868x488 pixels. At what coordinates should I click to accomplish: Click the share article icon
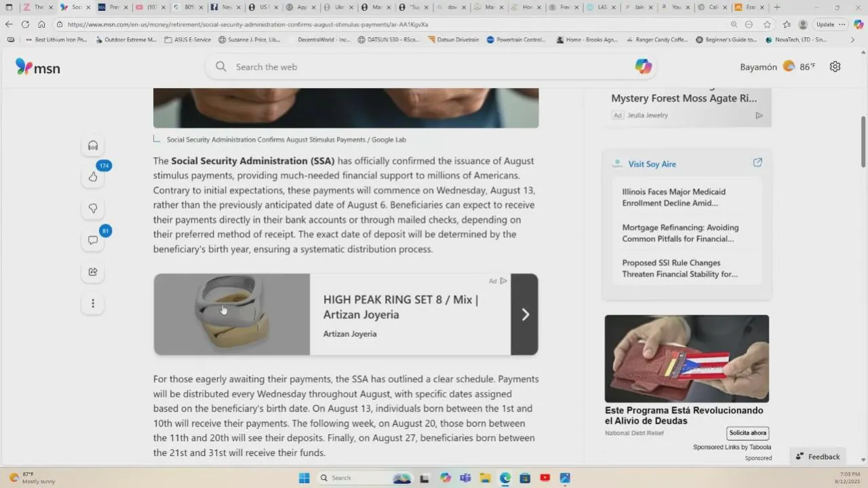click(93, 272)
